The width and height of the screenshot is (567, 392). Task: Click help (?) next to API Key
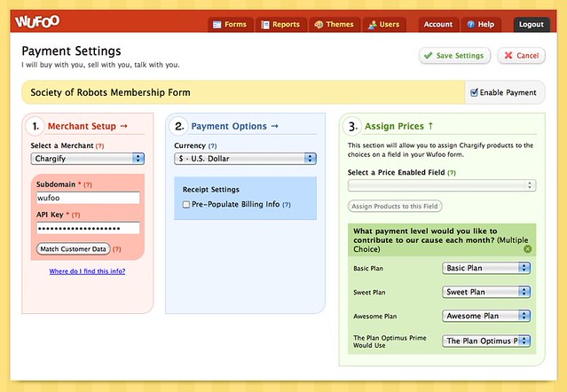[x=75, y=215]
